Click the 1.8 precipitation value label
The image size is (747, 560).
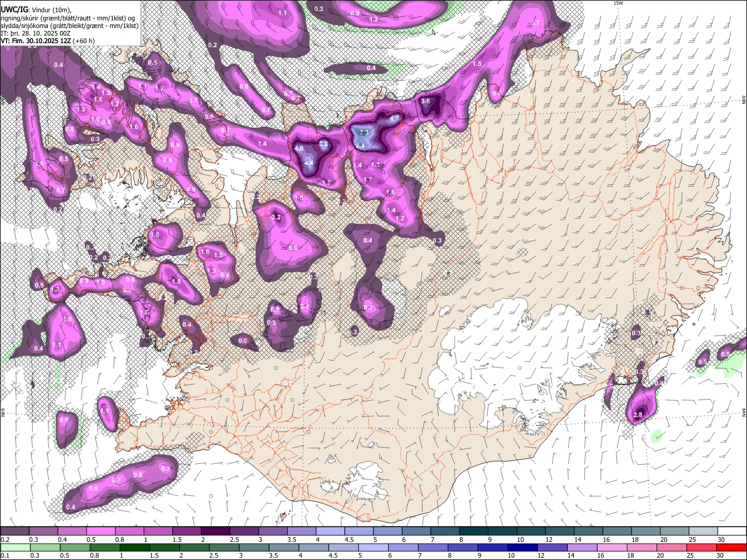tap(176, 281)
